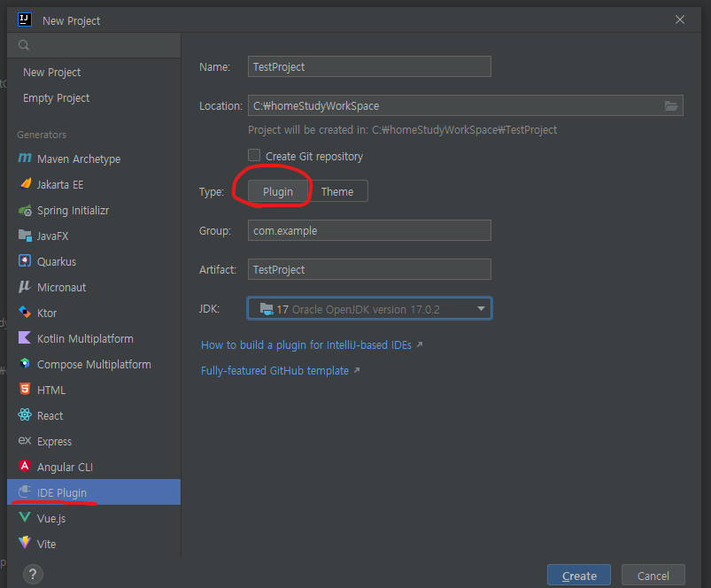Screen dimensions: 711x588
Task: Click the Vue.js logo icon
Action: pyautogui.click(x=25, y=517)
